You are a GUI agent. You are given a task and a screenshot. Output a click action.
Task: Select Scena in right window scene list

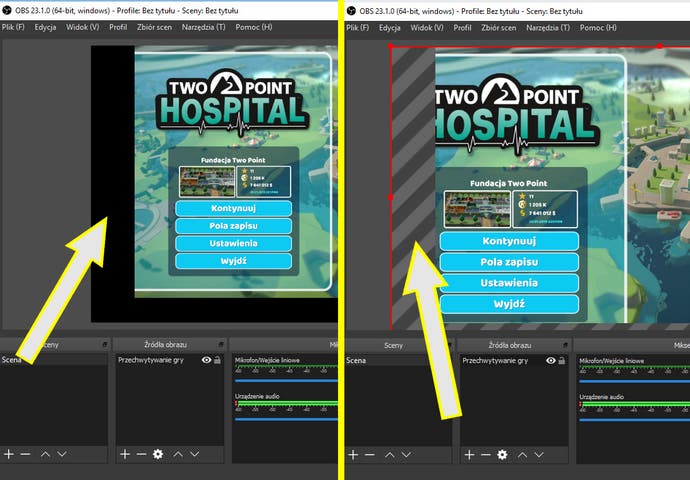tap(399, 361)
